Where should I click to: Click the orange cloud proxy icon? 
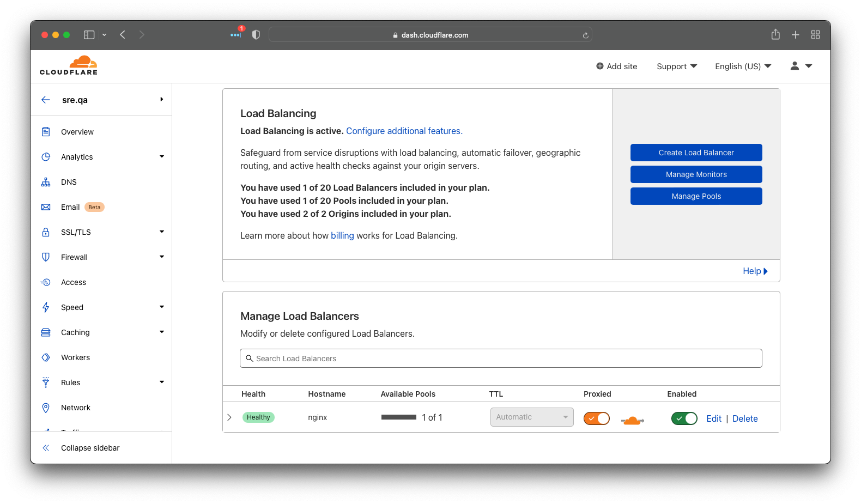click(x=632, y=420)
